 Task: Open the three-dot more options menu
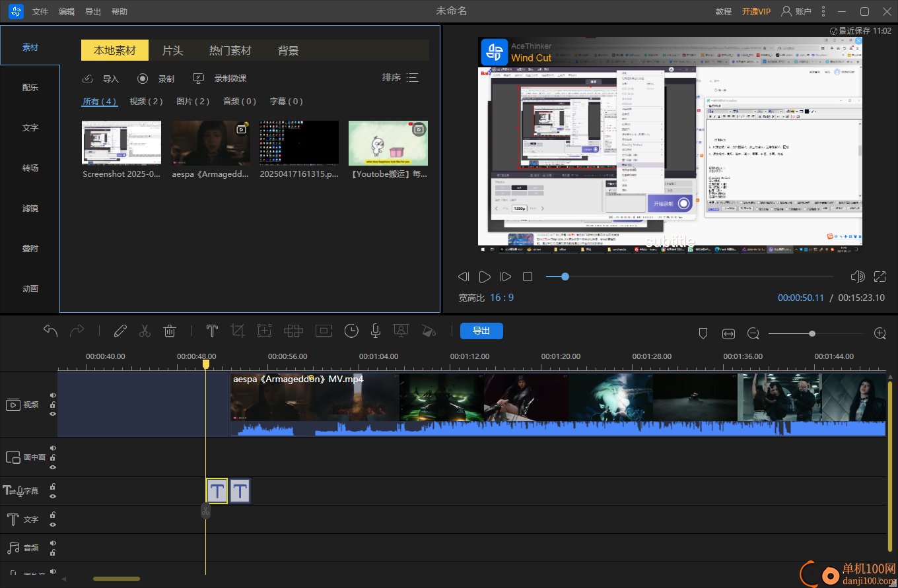pyautogui.click(x=823, y=11)
